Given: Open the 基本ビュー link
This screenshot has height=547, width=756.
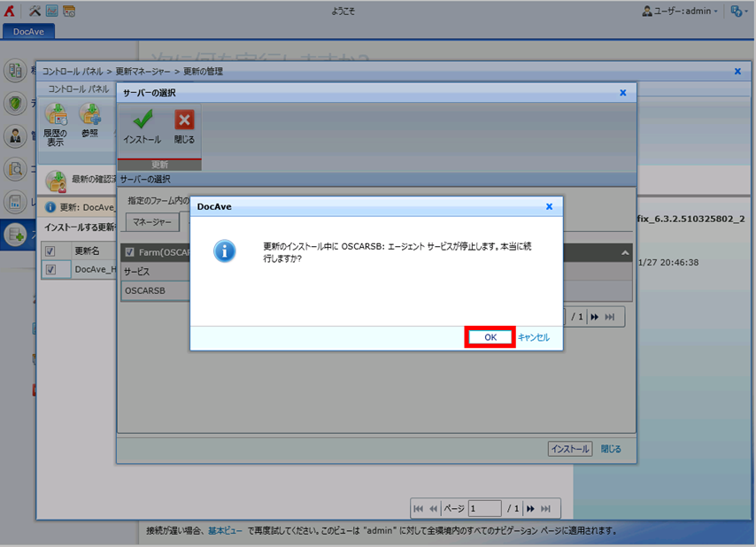Looking at the screenshot, I should tap(225, 530).
